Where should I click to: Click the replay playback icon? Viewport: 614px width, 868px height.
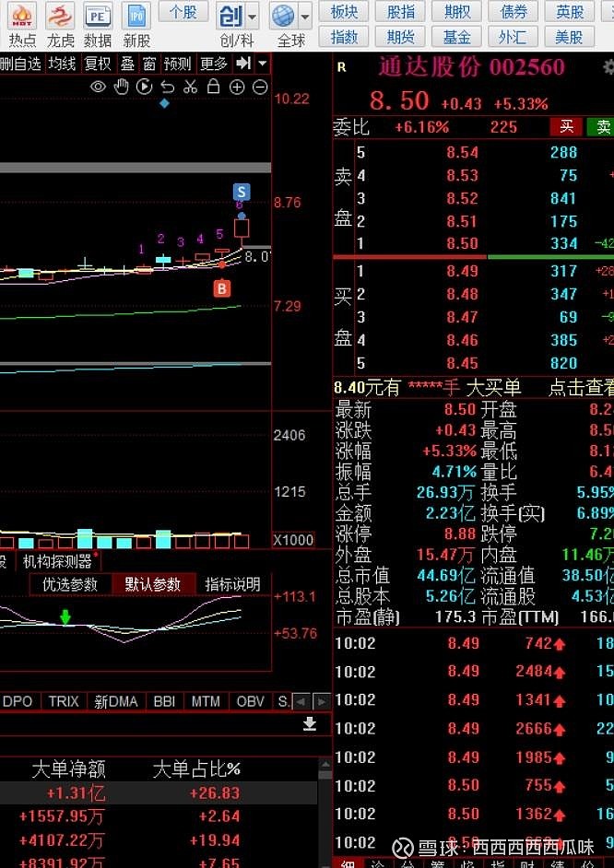coord(144,87)
